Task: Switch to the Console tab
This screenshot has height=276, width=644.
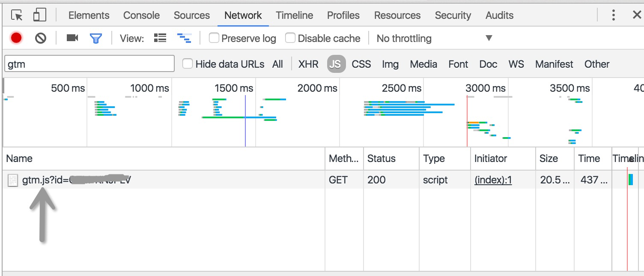Action: click(141, 15)
